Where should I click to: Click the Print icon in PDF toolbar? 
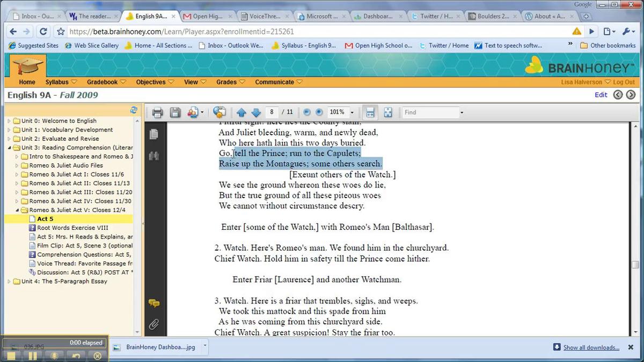click(x=157, y=112)
